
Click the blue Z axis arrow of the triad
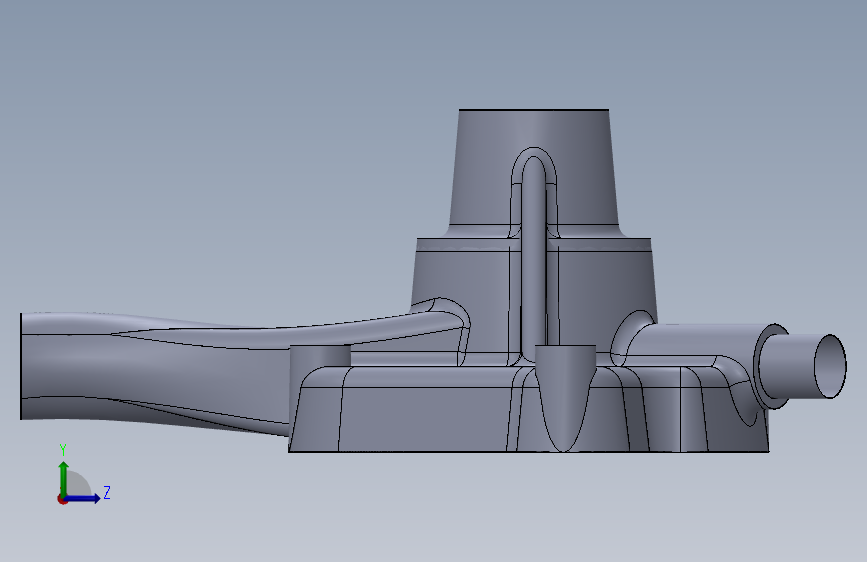coord(83,498)
